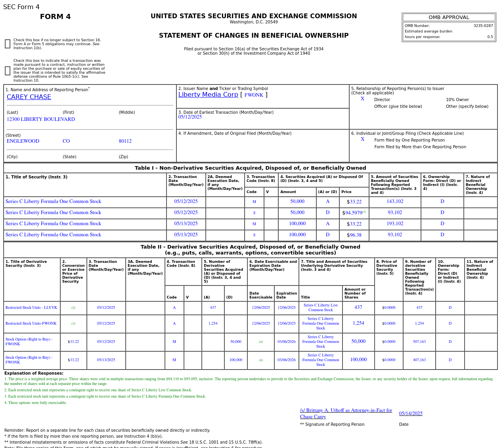Click the Explanation of Responses heading

pyautogui.click(x=34, y=373)
